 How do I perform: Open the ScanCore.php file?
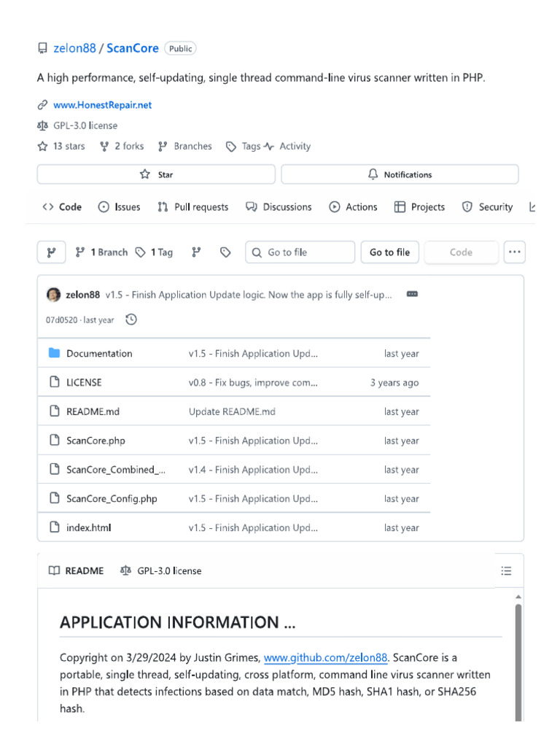tap(96, 441)
